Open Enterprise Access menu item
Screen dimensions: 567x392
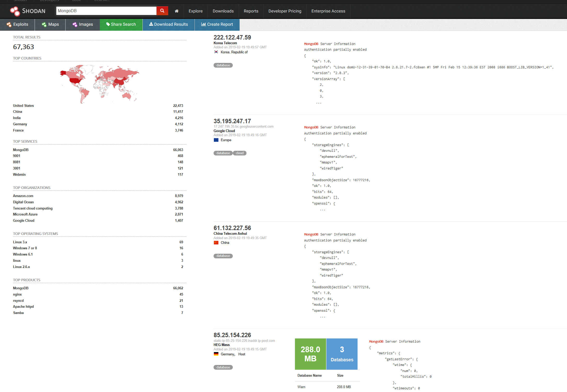point(328,11)
